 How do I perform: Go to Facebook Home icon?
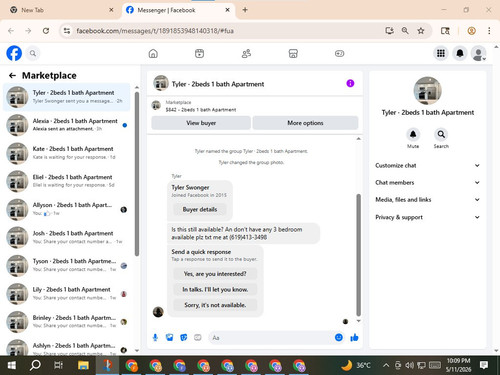tap(153, 53)
